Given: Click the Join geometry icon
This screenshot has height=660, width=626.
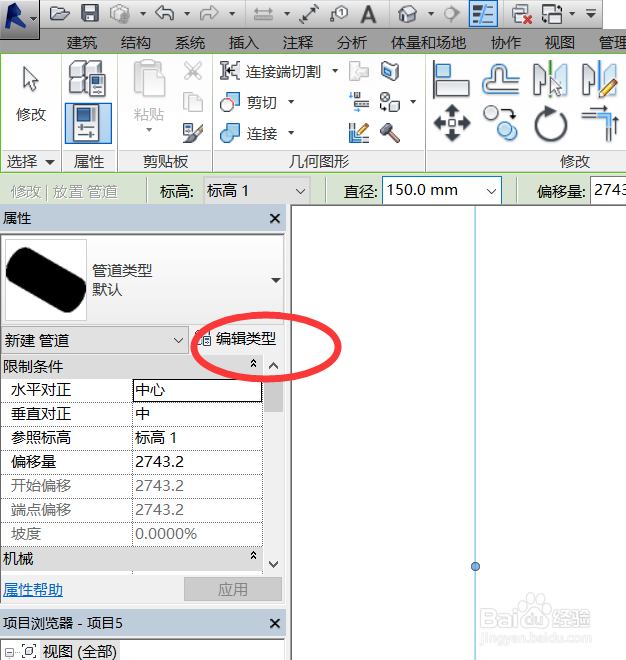Looking at the screenshot, I should [230, 133].
